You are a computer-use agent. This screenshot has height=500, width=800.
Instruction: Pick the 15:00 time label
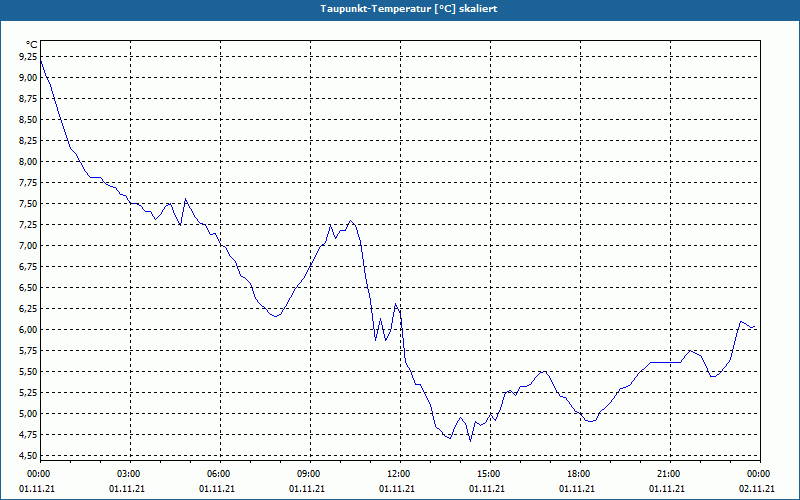(487, 474)
